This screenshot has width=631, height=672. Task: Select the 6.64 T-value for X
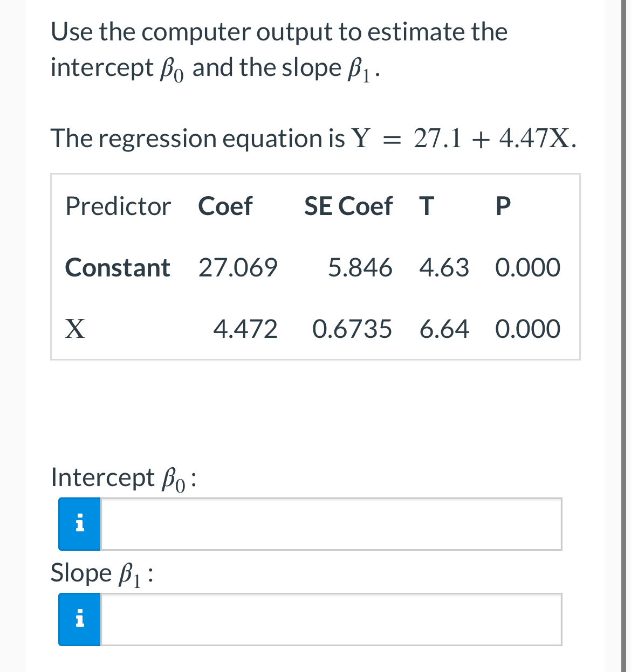click(x=445, y=329)
